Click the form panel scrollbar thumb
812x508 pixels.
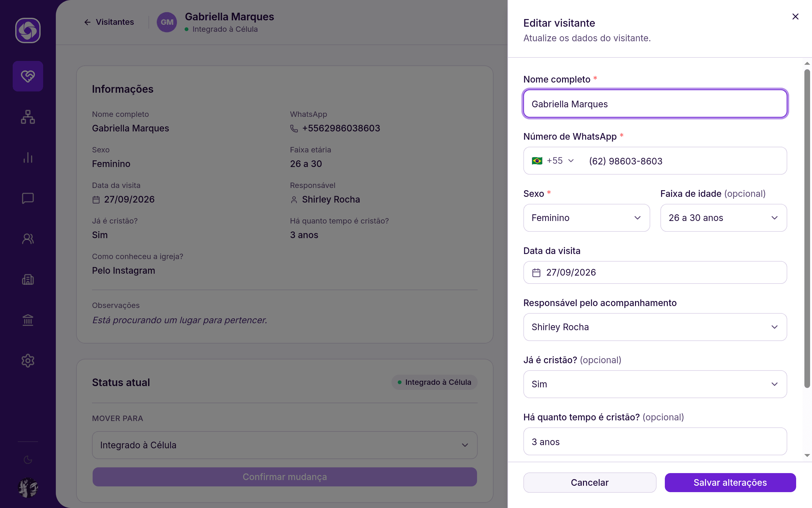[807, 229]
